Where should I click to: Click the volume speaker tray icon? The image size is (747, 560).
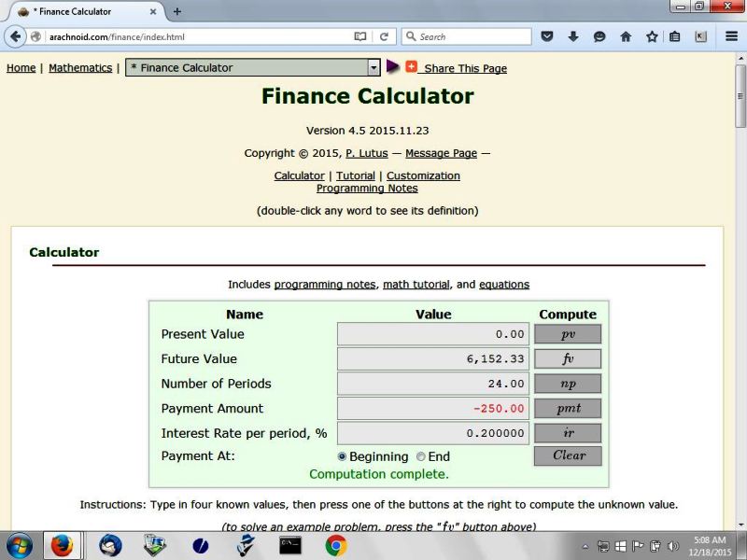tap(672, 546)
